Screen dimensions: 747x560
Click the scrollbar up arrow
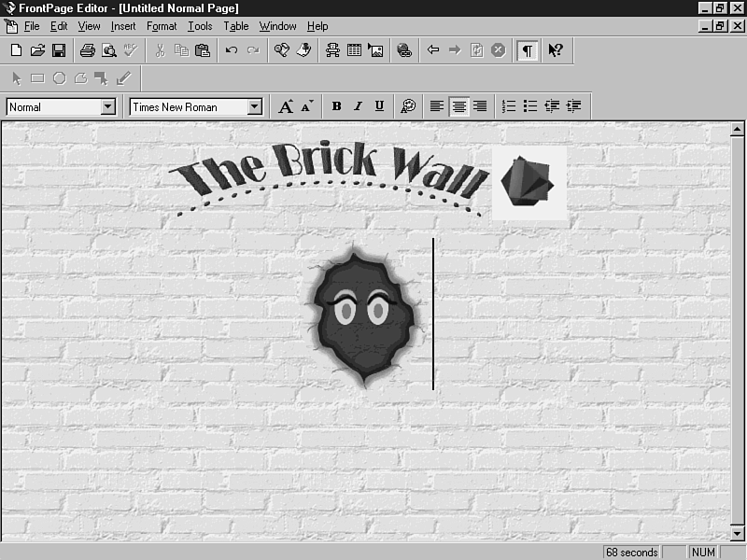[x=737, y=129]
